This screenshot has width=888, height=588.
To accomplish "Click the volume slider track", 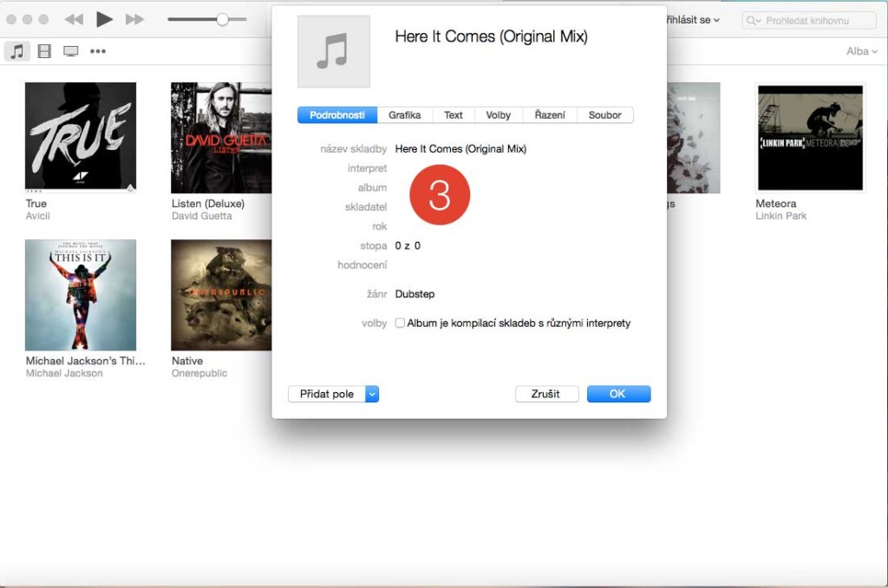I will (206, 19).
